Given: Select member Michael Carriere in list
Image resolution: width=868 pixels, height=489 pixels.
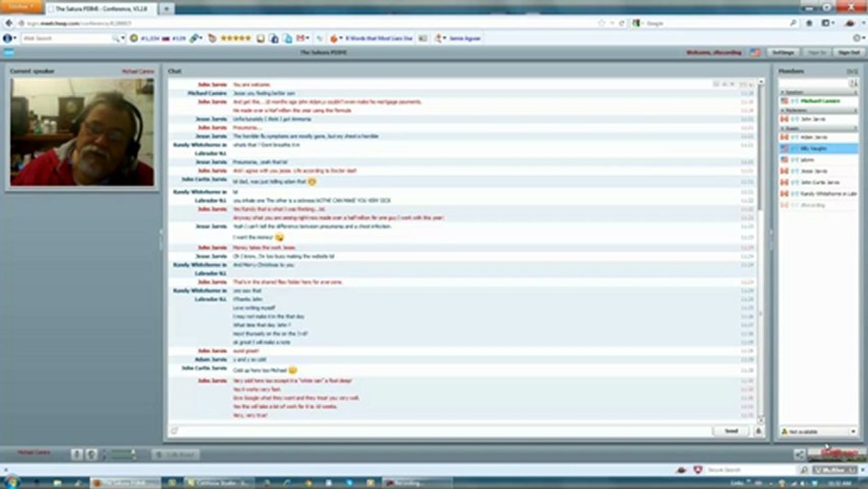Looking at the screenshot, I should click(818, 101).
